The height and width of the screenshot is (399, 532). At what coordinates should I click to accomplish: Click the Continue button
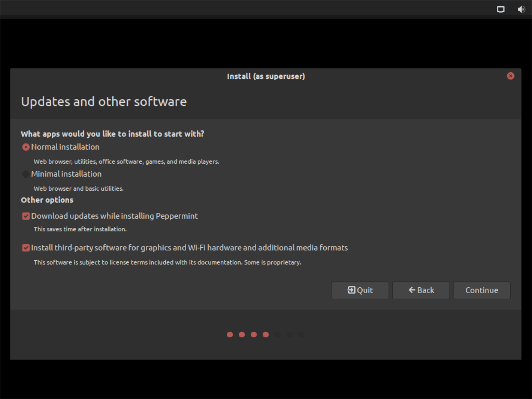coord(481,290)
